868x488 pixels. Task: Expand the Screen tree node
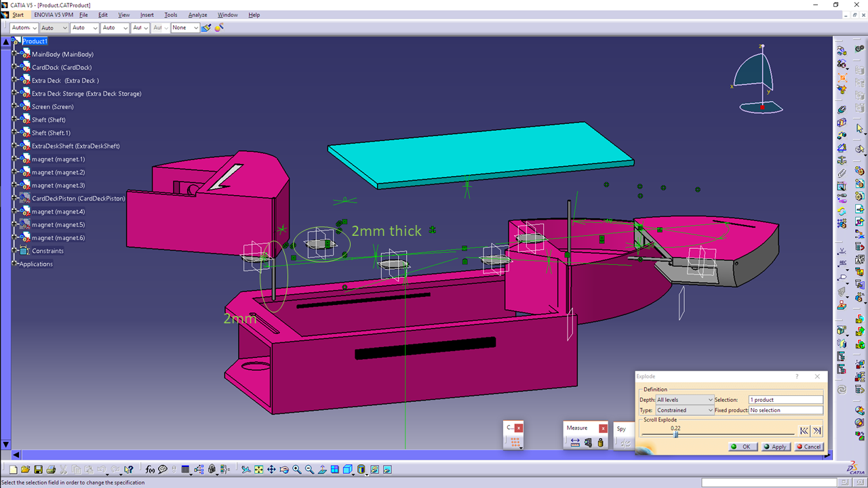point(14,106)
